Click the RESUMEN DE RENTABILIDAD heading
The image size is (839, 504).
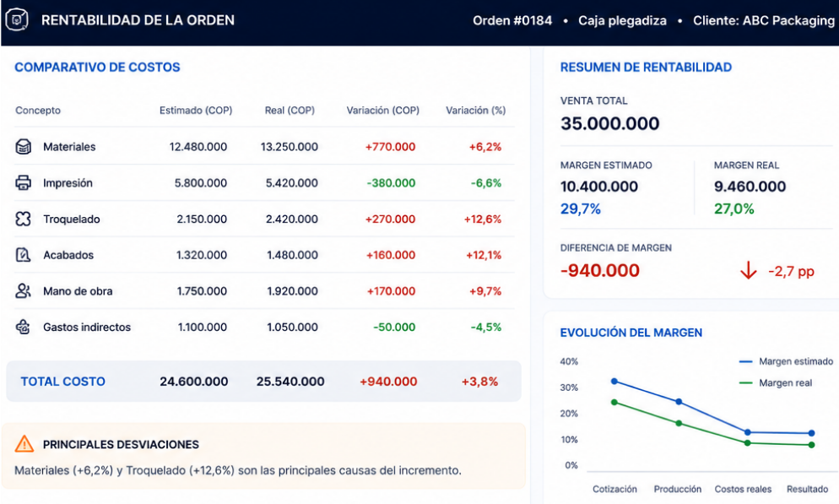coord(646,68)
